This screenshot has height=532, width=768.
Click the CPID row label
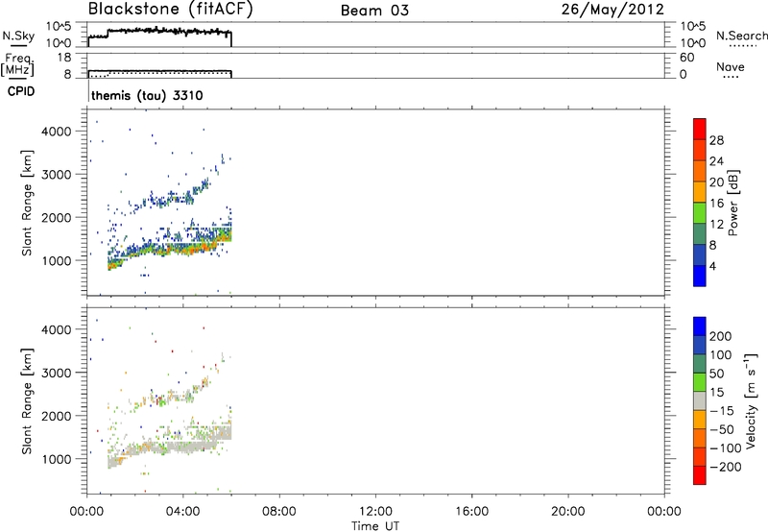click(21, 91)
